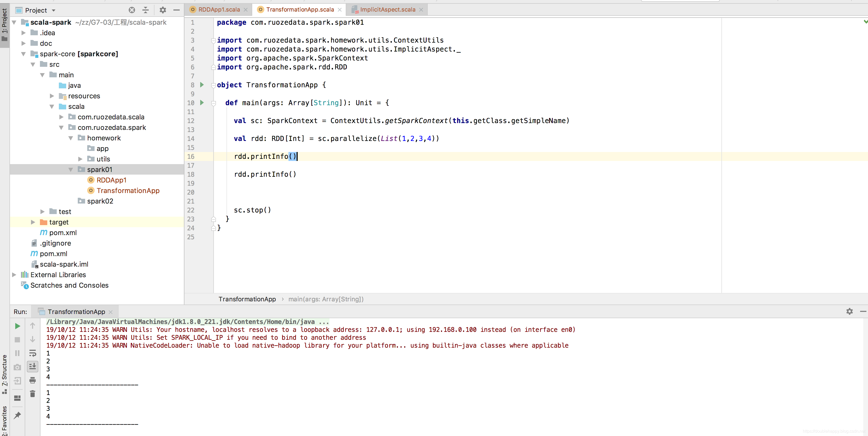868x436 pixels.
Task: Open Project panel settings gear
Action: [x=163, y=10]
